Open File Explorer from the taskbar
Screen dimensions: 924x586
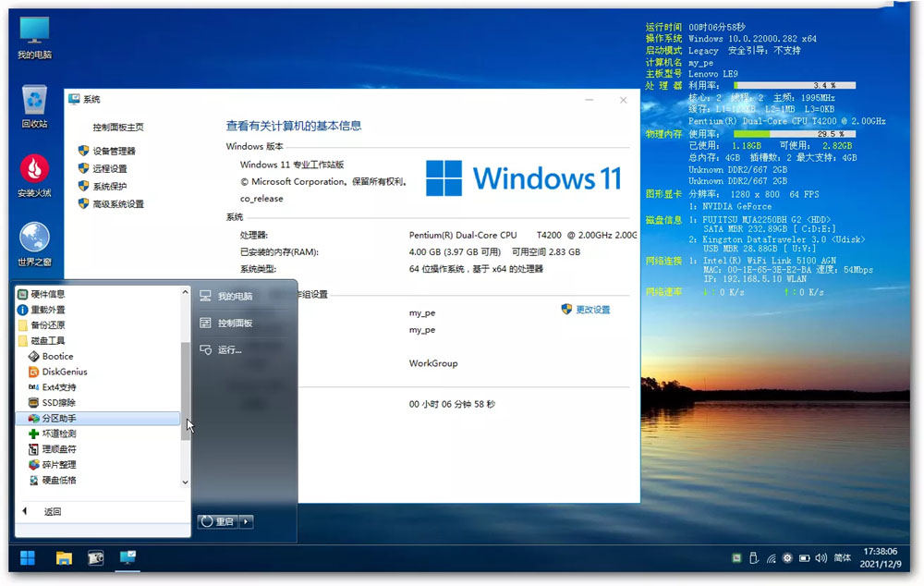point(64,557)
